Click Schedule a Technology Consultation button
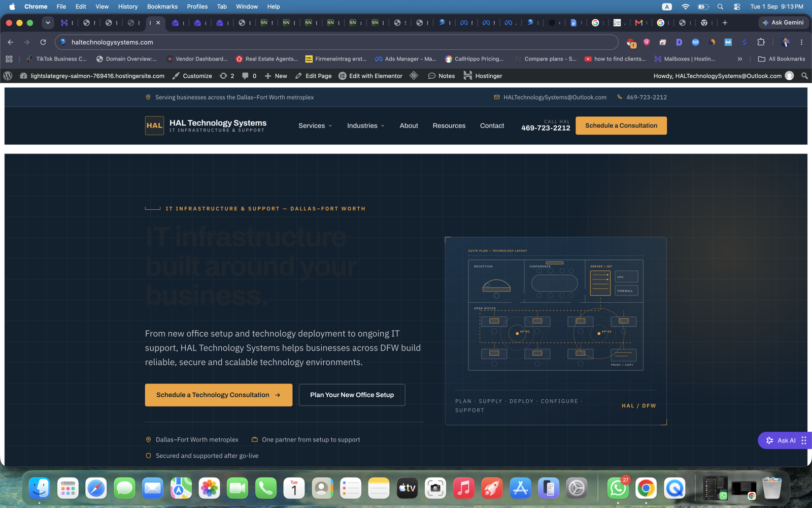This screenshot has height=508, width=812. coord(219,395)
